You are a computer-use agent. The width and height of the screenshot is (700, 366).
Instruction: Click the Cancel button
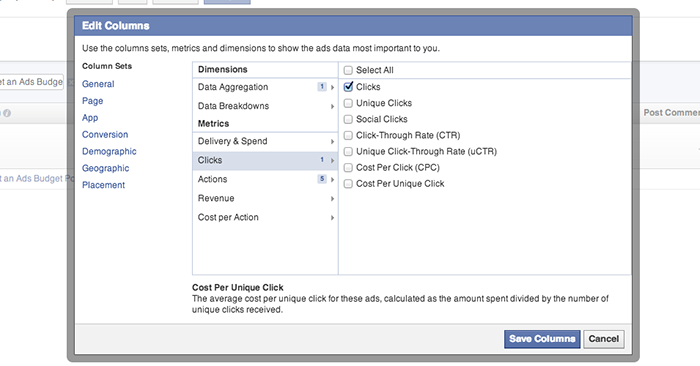coord(604,339)
